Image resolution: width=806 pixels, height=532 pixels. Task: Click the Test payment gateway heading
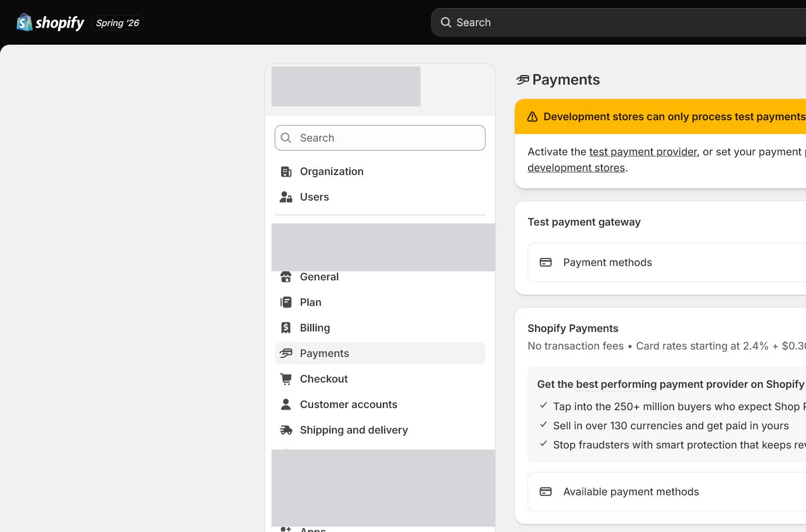click(584, 222)
